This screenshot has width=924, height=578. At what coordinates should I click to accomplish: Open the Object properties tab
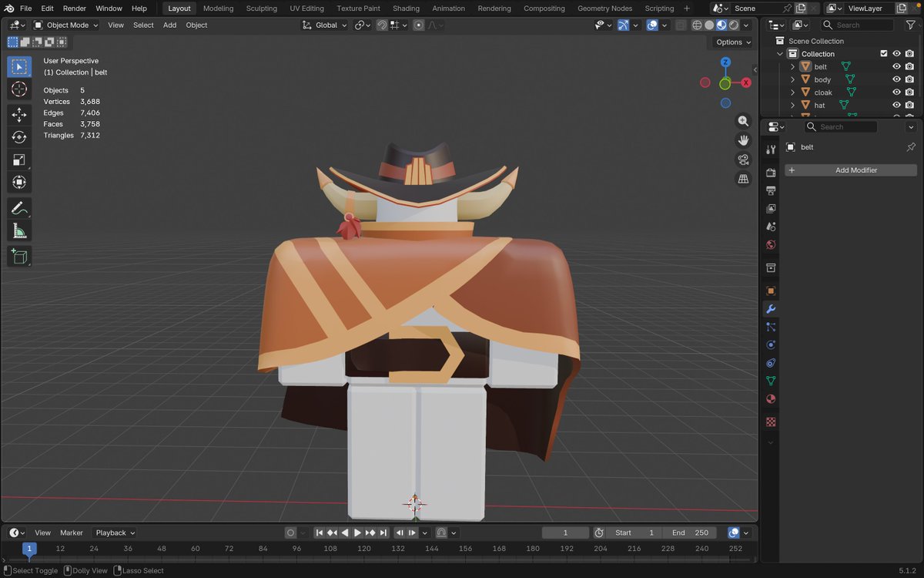pos(771,291)
